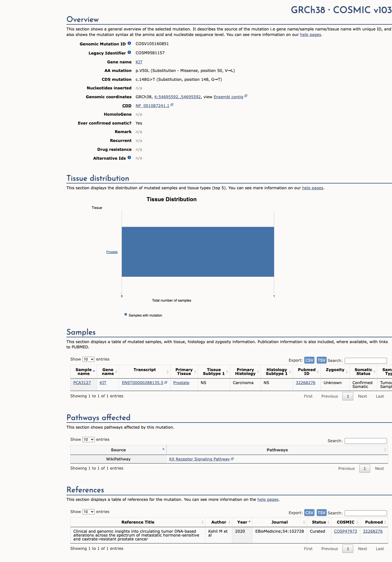Open help pages link in References section
The width and height of the screenshot is (392, 562).
tap(268, 499)
